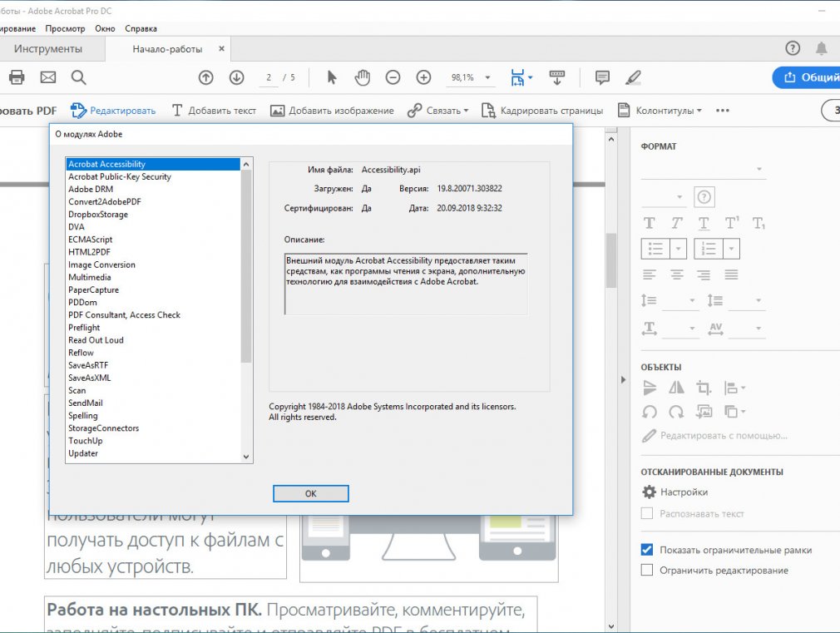Apply italic text format icon

pos(677,223)
